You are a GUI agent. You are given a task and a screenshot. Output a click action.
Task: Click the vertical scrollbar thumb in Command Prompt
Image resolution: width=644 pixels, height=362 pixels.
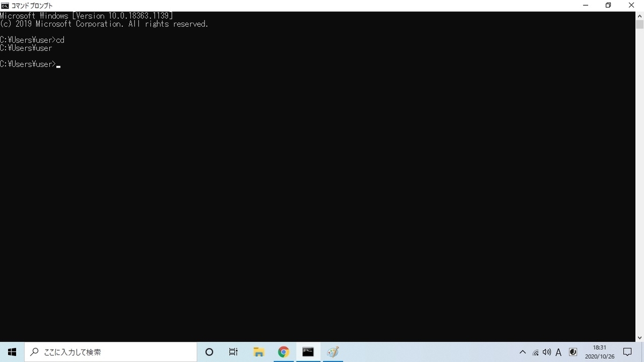[x=640, y=25]
